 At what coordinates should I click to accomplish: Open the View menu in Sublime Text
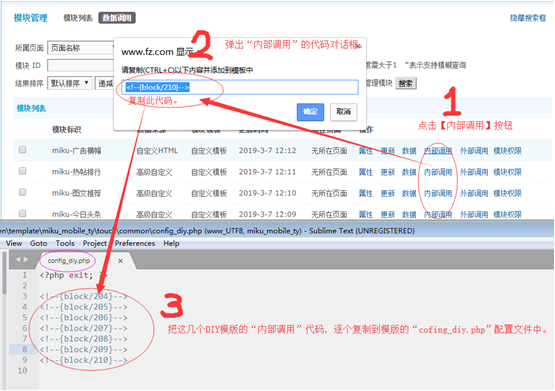(x=14, y=243)
